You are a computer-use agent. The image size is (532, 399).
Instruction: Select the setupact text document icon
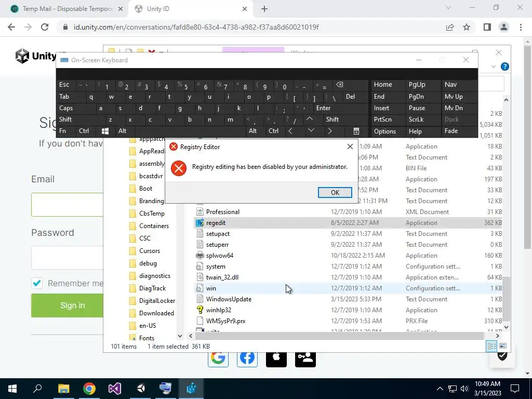tap(200, 234)
